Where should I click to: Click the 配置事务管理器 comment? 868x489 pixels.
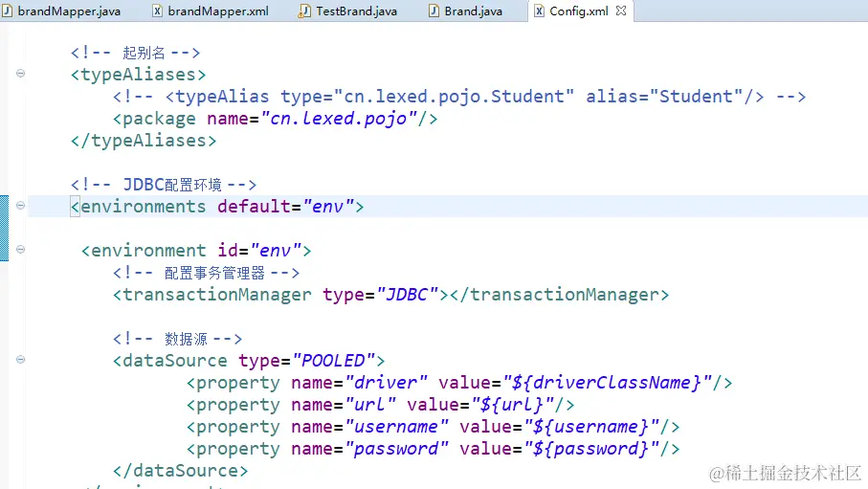(x=206, y=273)
